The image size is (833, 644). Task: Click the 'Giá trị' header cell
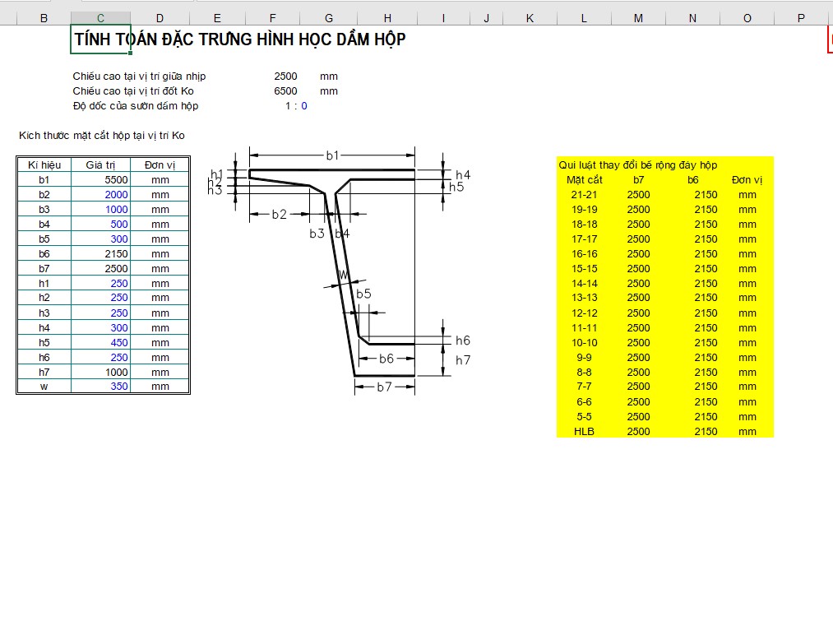click(x=100, y=164)
